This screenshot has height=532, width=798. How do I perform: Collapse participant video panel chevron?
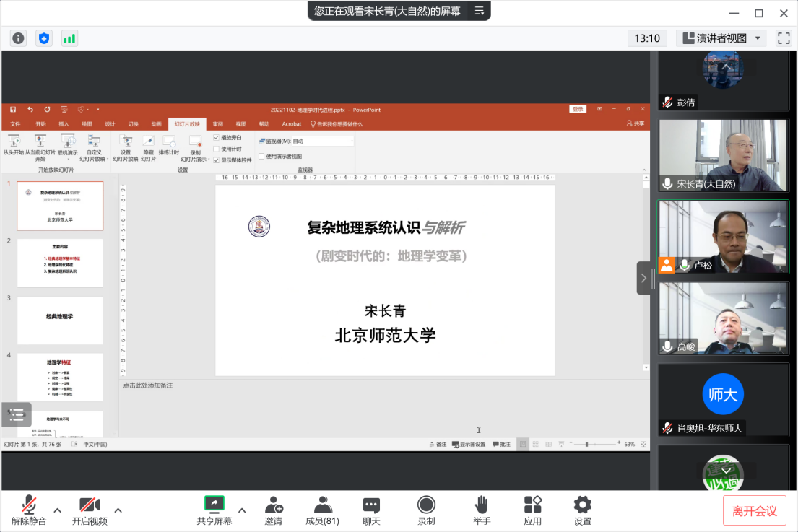643,278
